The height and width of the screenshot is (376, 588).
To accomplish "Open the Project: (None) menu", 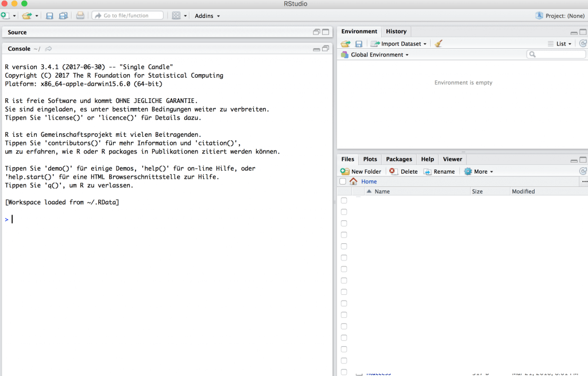I will point(560,16).
